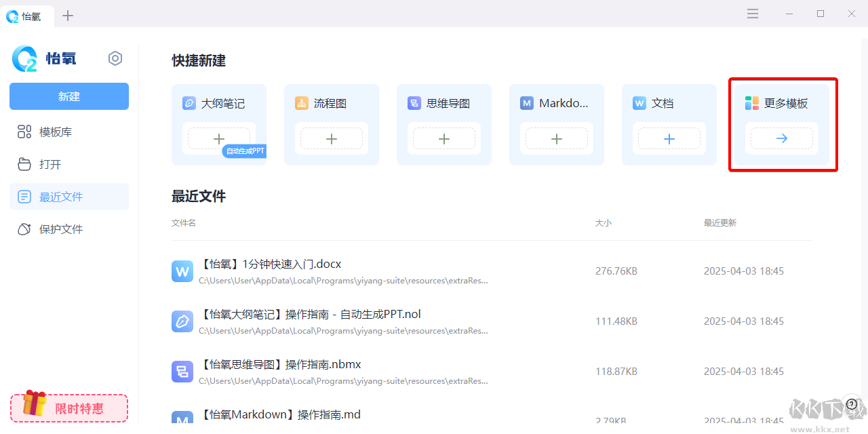Viewport: 868px width, 434px height.
Task: Start a new Markdown file
Action: (x=556, y=138)
